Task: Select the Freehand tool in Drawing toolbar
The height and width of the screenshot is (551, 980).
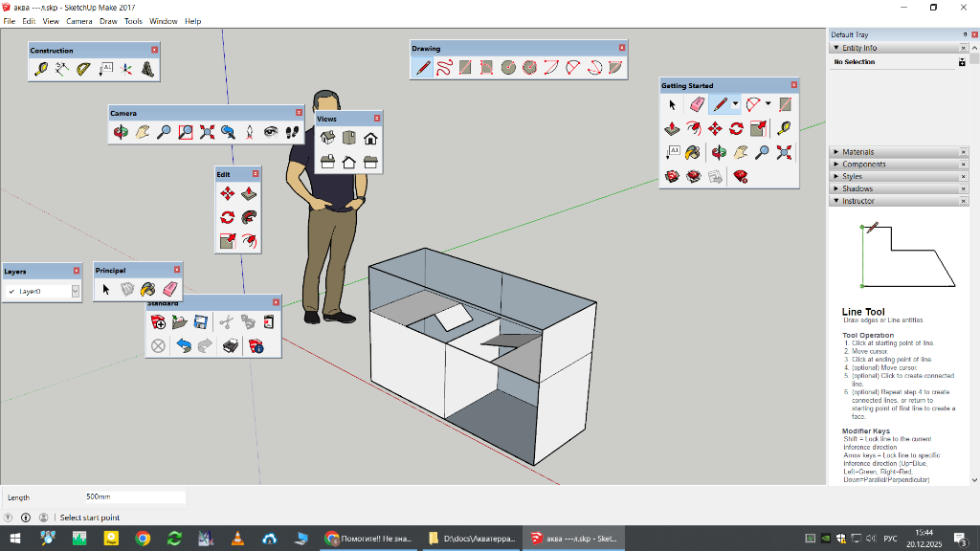Action: click(x=444, y=68)
